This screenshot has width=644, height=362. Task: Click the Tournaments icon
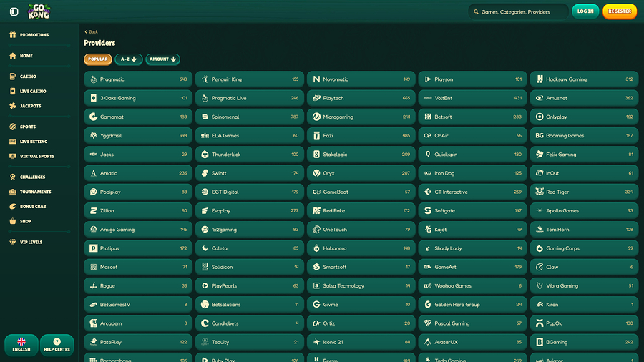pos(13,192)
